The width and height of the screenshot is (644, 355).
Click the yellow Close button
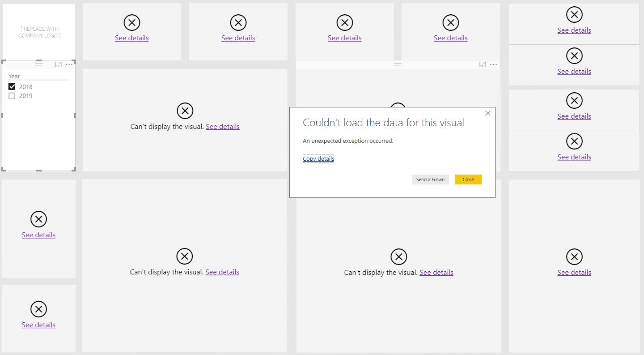tap(468, 180)
